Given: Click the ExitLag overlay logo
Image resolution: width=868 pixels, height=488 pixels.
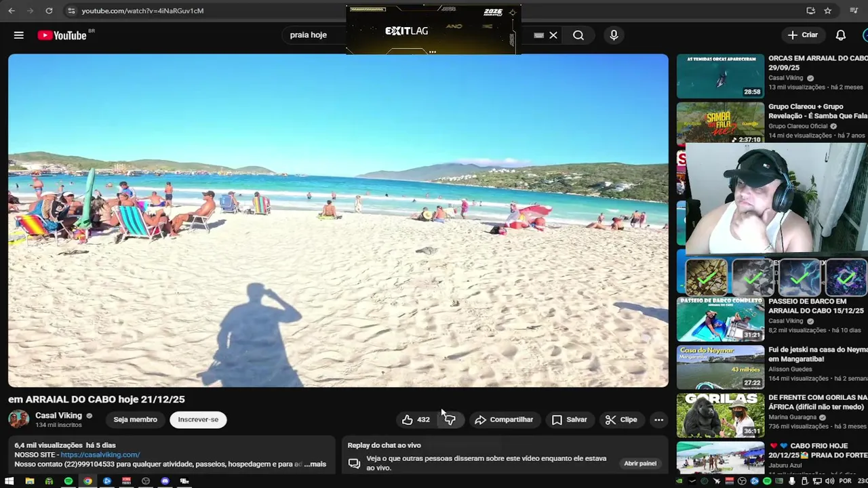Looking at the screenshot, I should tap(406, 31).
